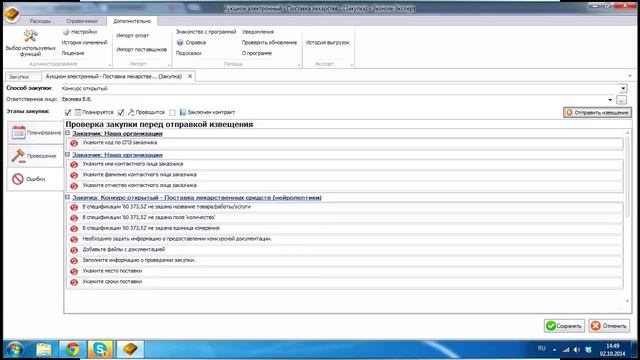Click Отправить извещение button
This screenshot has height=360, width=640.
(598, 112)
